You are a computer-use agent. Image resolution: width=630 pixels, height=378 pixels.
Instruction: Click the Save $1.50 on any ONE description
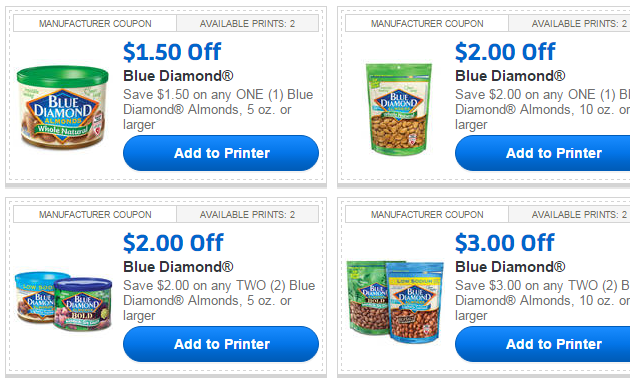pos(218,109)
